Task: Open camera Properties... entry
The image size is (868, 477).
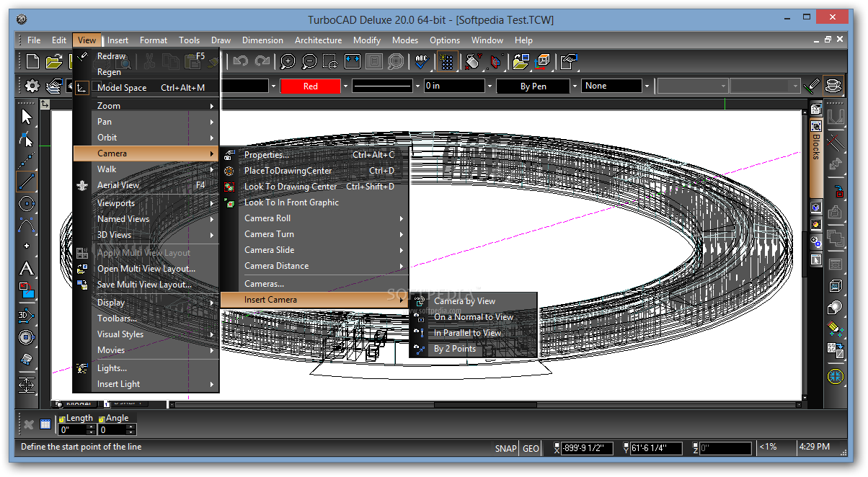Action: click(x=315, y=155)
